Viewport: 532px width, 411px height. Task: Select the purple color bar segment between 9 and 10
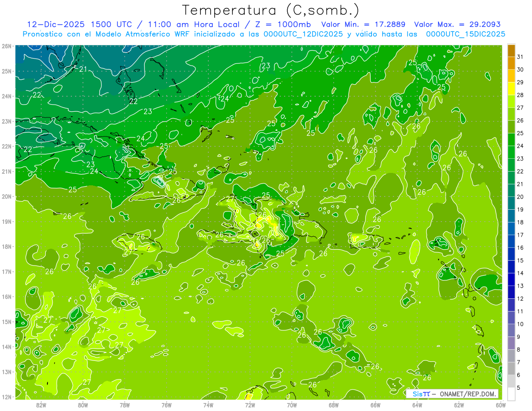point(511,330)
